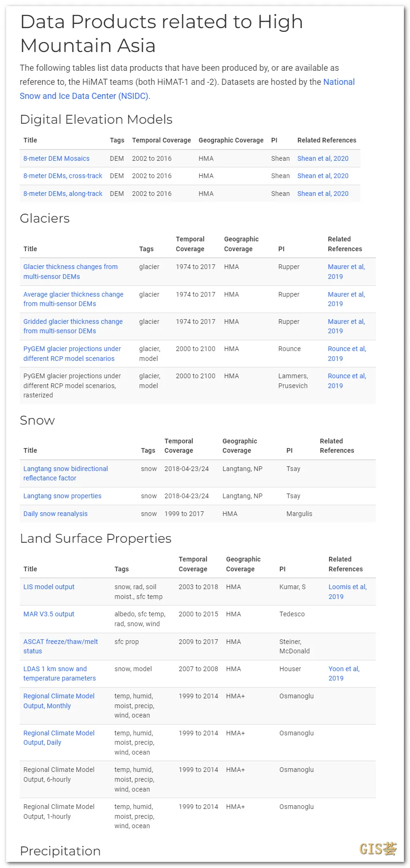Open Loomis et al, 2019 reference

tap(347, 591)
